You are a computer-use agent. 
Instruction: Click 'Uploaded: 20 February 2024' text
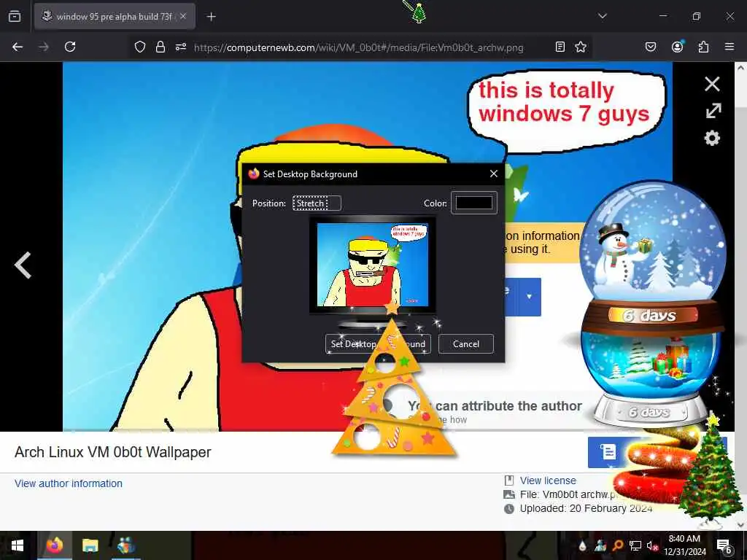pos(586,508)
